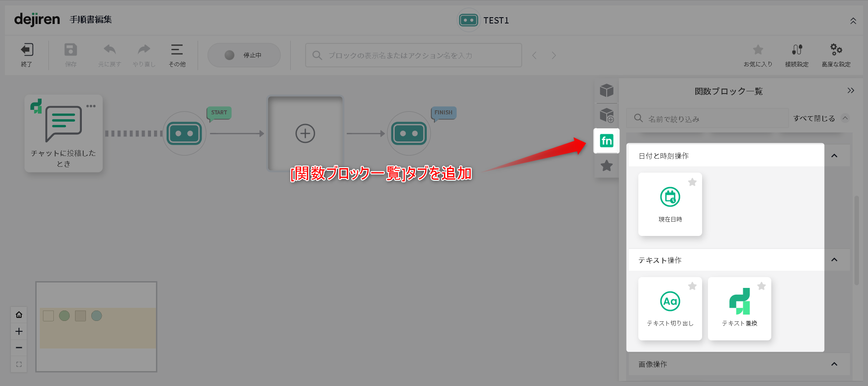
Task: Collapse the テキスト操作 section
Action: [x=834, y=260]
